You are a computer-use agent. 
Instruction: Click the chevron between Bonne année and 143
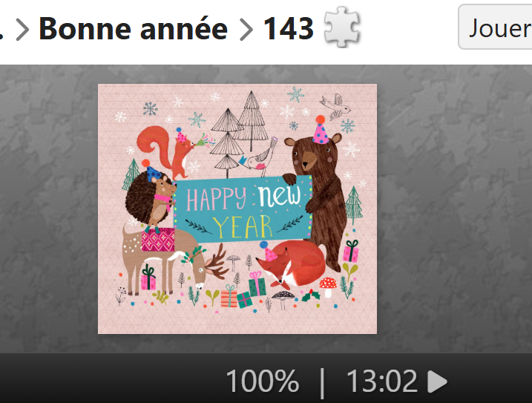[x=246, y=30]
